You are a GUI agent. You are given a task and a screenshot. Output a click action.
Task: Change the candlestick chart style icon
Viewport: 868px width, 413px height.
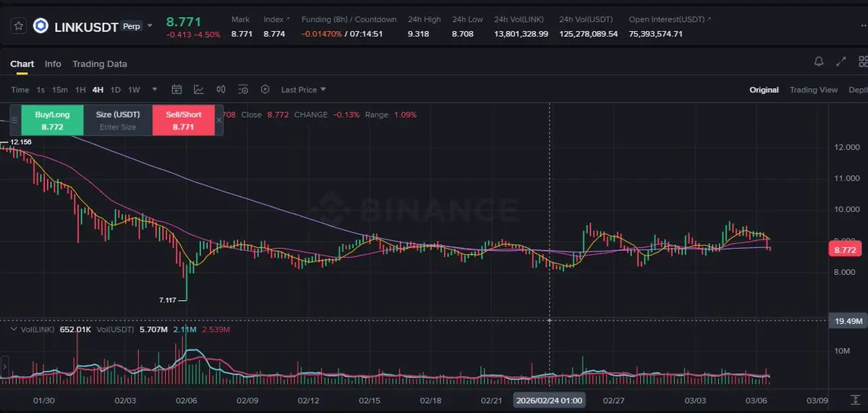pos(221,90)
